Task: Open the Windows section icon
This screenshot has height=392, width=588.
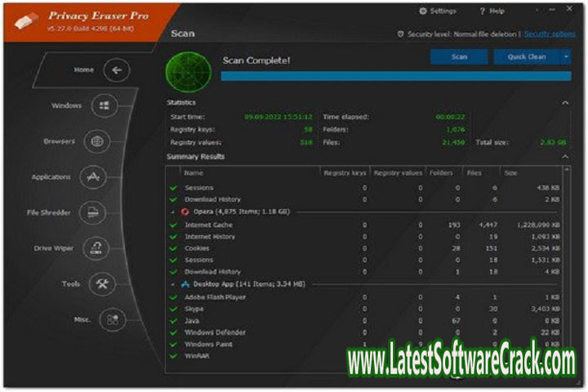Action: point(104,106)
